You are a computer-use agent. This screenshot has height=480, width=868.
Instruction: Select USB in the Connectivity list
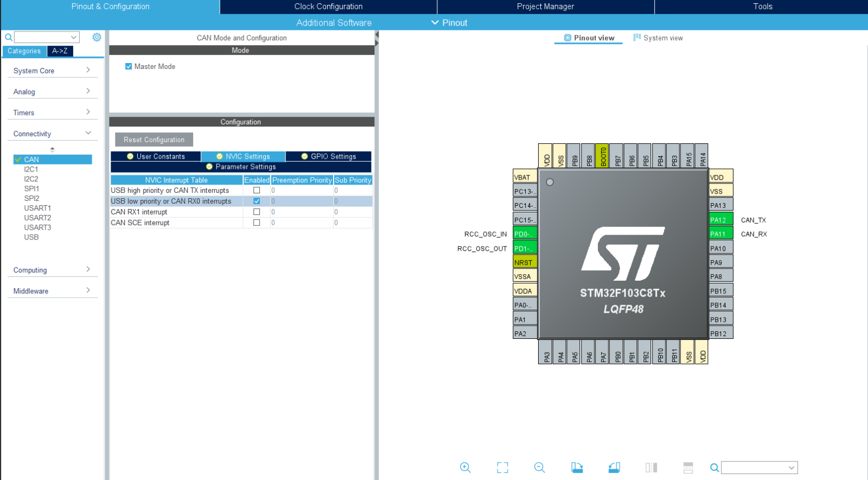pos(31,237)
